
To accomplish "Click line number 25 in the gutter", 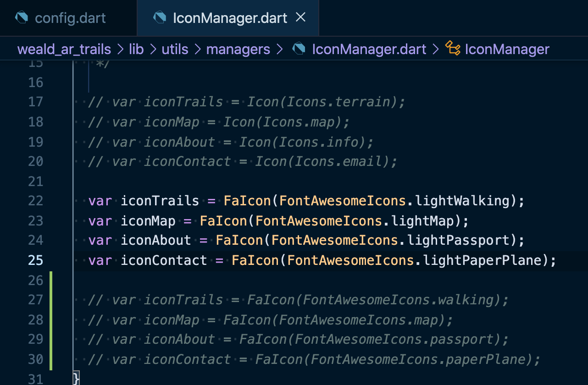I will [35, 260].
